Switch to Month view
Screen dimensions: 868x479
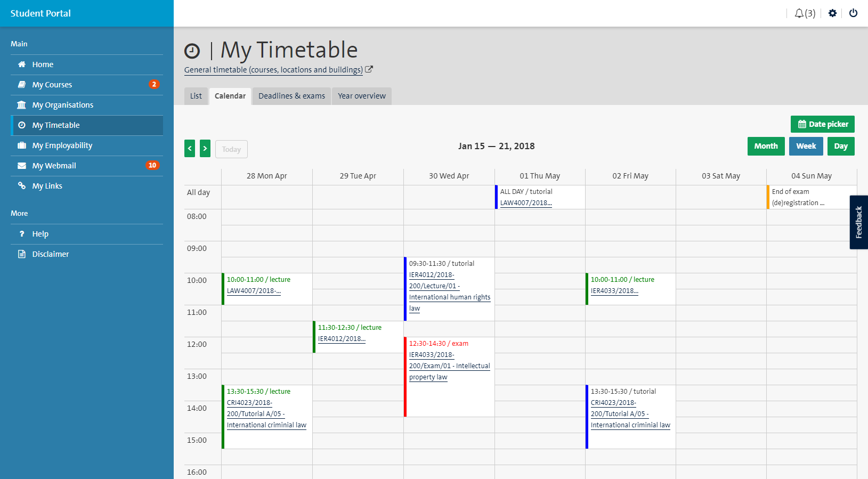click(766, 146)
